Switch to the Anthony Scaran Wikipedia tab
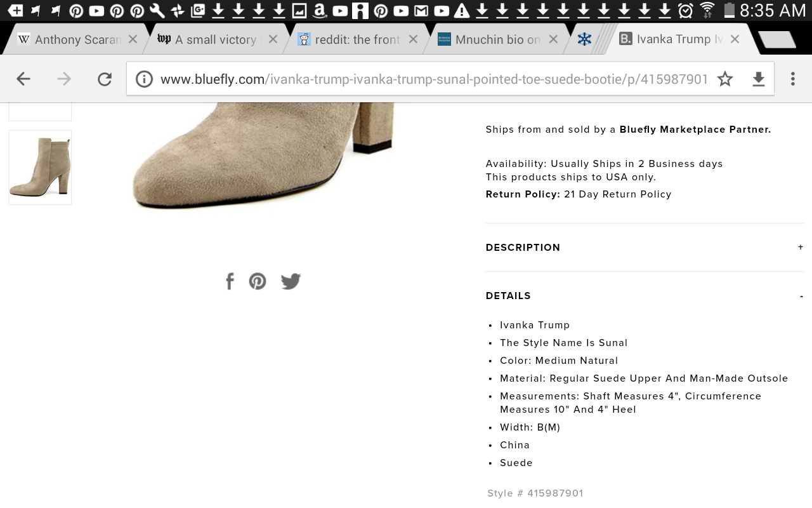 tap(77, 39)
